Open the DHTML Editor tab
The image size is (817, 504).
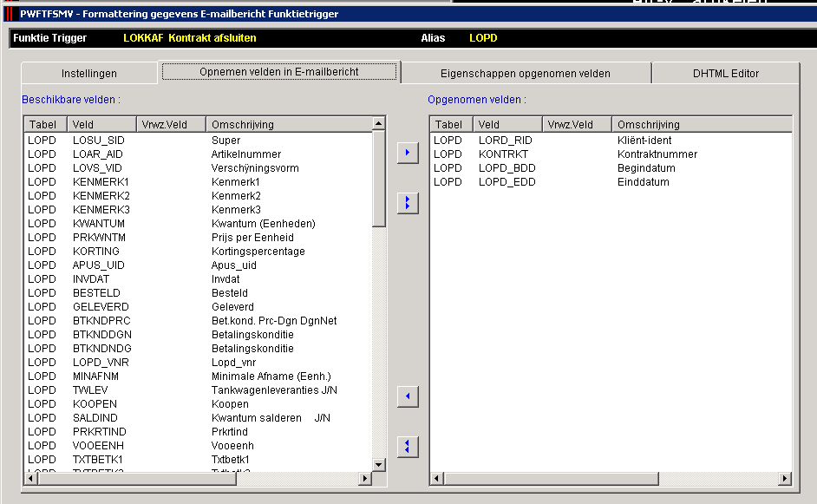click(x=725, y=74)
